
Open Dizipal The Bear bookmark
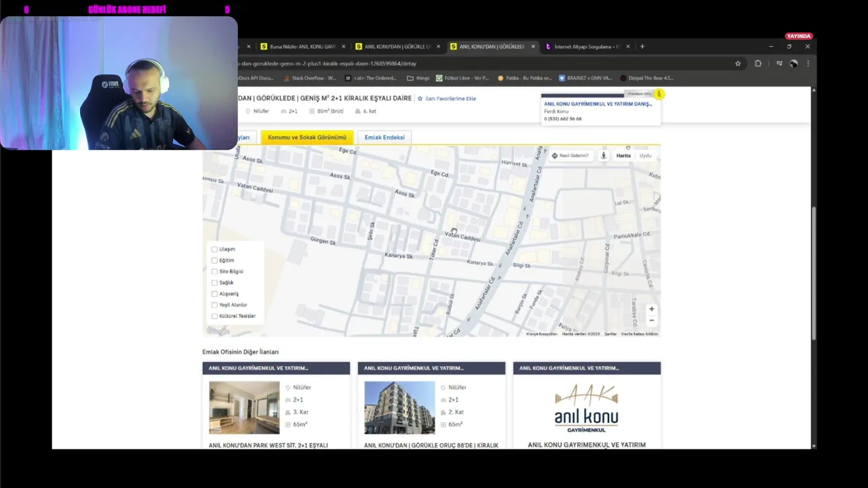(x=646, y=78)
